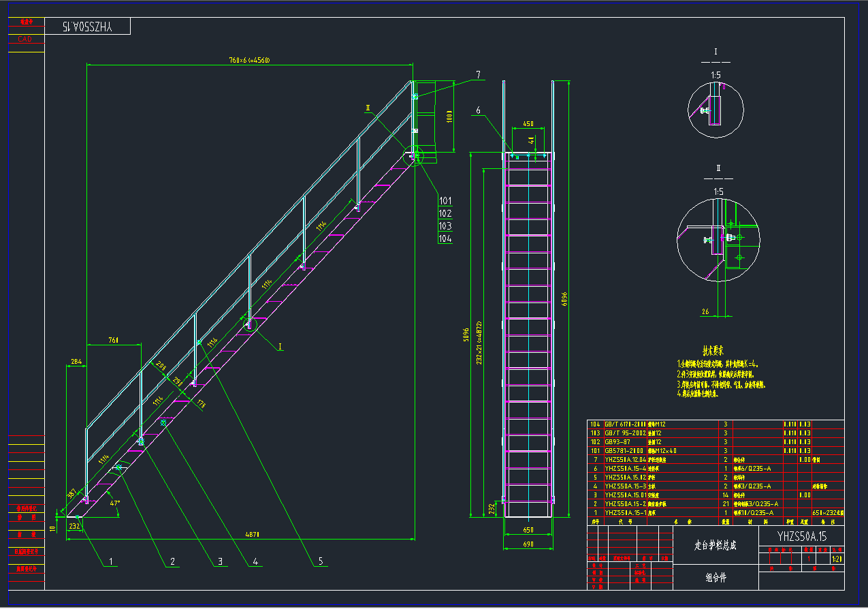Image resolution: width=868 pixels, height=609 pixels.
Task: Click the title "走台护栏总成" in the title block
Action: 716,546
